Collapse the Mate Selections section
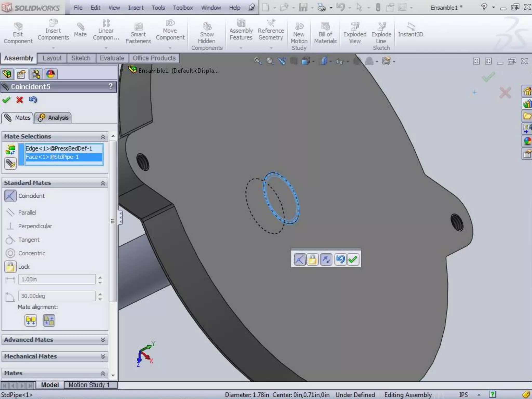Image resolution: width=532 pixels, height=399 pixels. [103, 137]
